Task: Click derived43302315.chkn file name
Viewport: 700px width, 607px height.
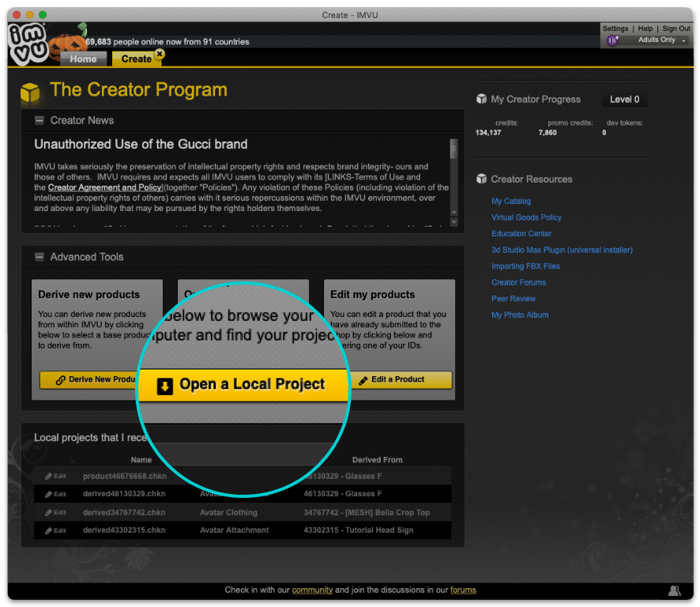Action: tap(124, 530)
